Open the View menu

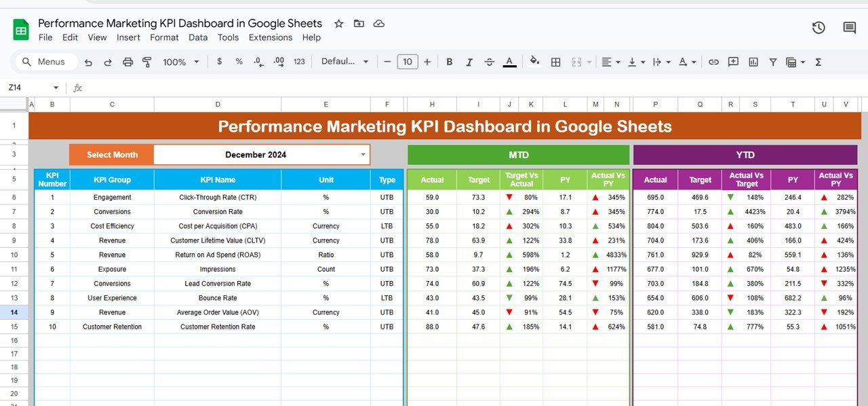pos(97,37)
